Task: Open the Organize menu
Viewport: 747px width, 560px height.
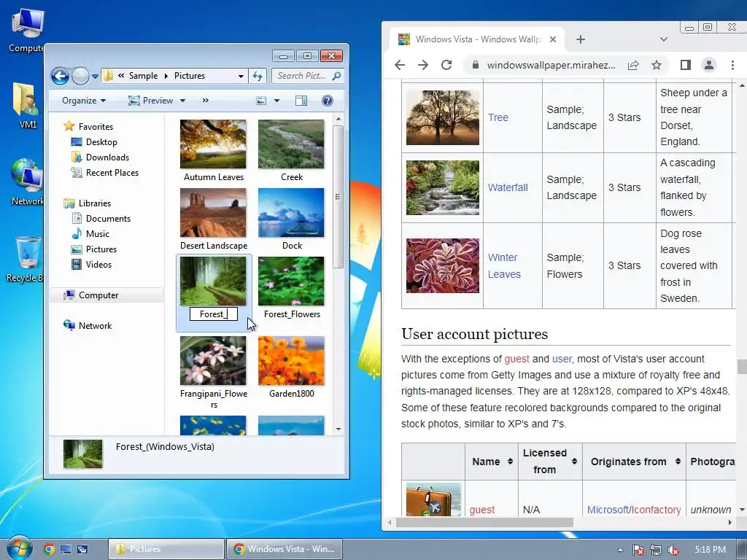Action: (84, 101)
